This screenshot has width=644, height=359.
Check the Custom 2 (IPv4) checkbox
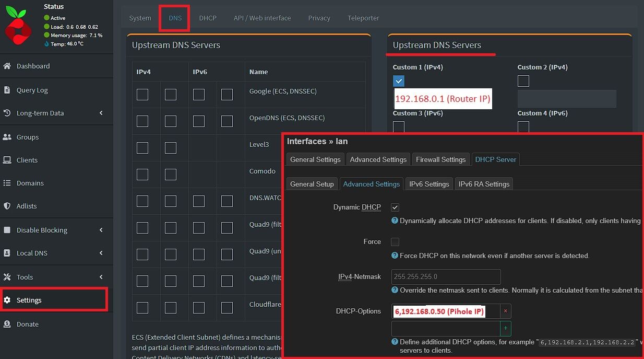pos(523,81)
